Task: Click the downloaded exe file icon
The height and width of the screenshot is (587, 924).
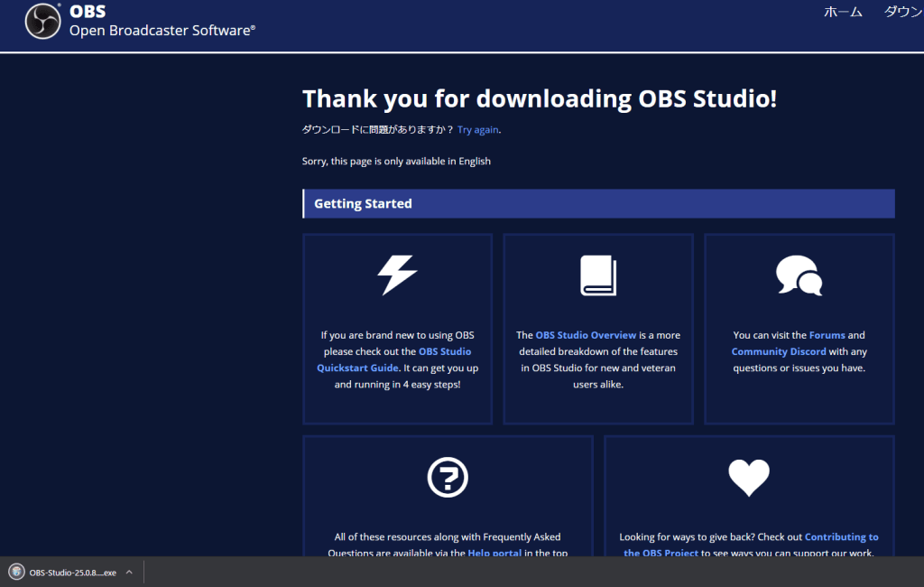Action: [16, 572]
